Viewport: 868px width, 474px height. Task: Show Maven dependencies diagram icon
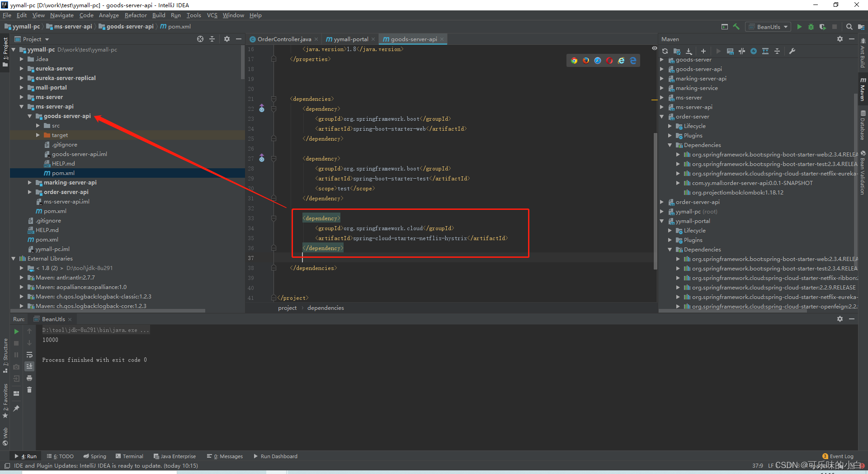[x=765, y=51]
